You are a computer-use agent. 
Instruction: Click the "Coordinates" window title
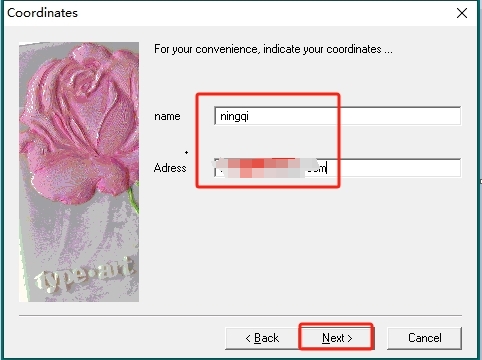point(42,13)
